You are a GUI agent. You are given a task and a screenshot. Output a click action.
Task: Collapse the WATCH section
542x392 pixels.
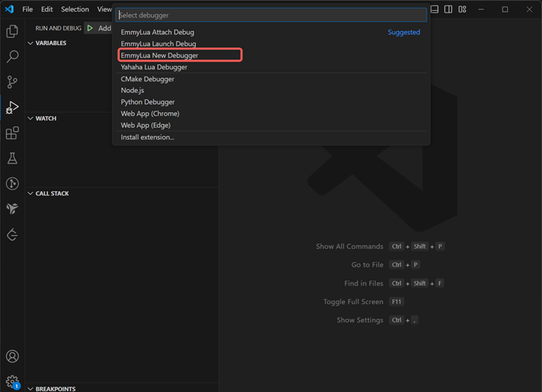[x=42, y=119]
